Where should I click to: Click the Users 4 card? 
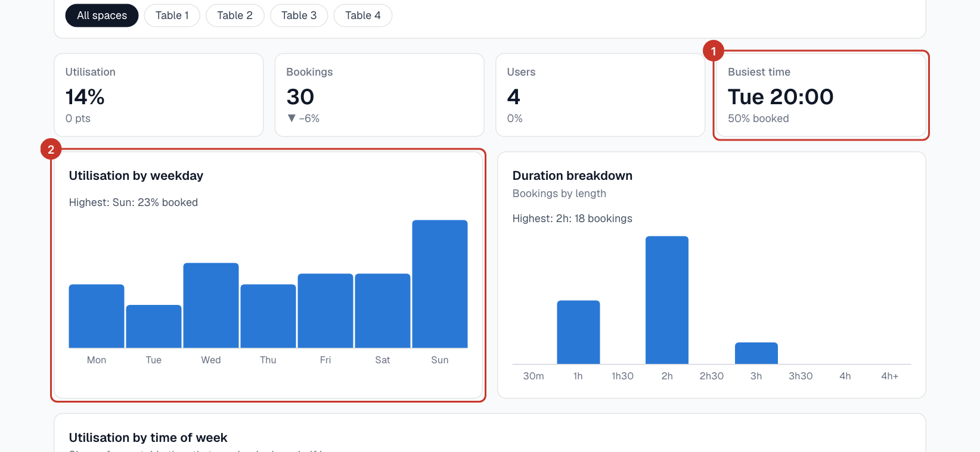click(x=600, y=95)
